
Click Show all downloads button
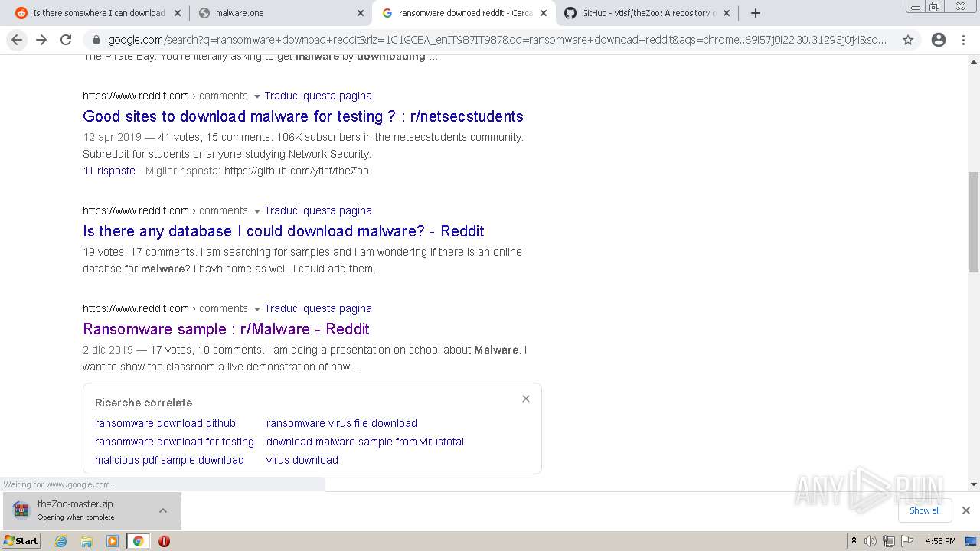925,510
